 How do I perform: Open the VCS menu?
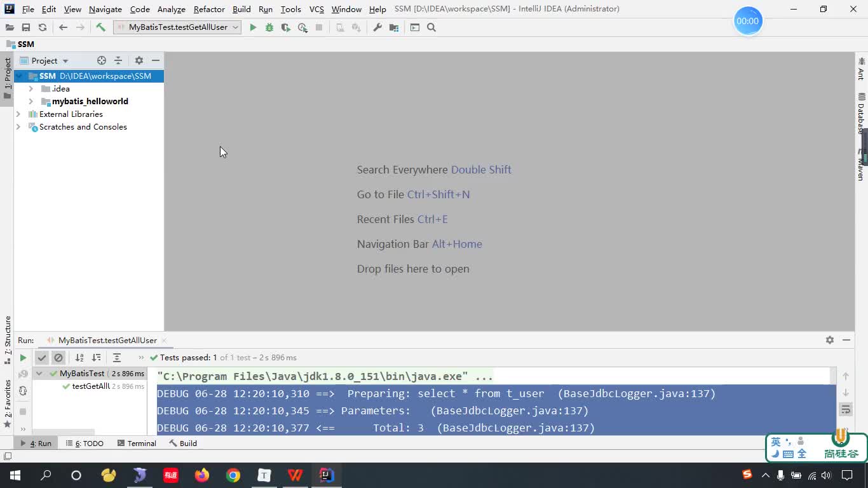pos(316,9)
